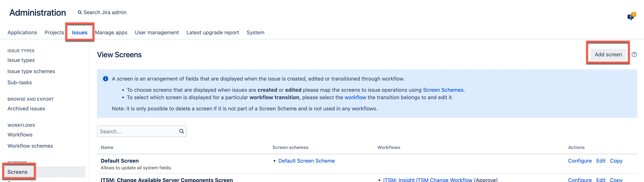Click the magnifier icon in the screens search box
The image size is (644, 182).
182,131
